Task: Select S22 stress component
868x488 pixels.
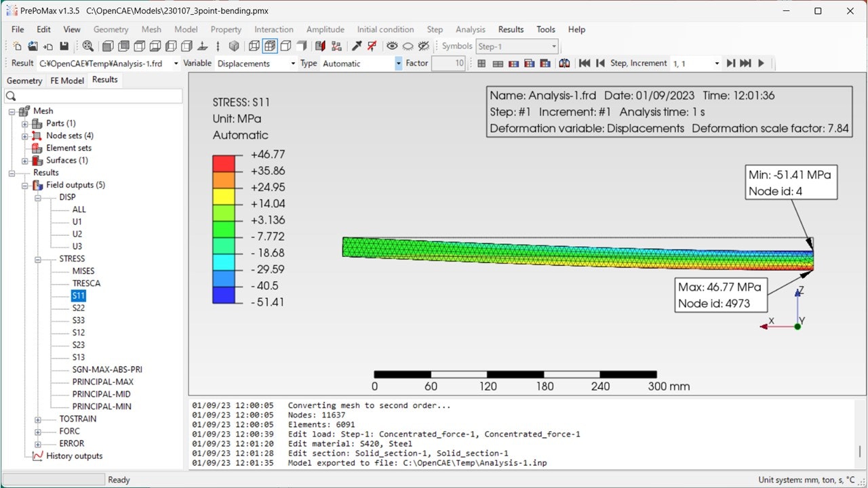Action: pyautogui.click(x=79, y=308)
